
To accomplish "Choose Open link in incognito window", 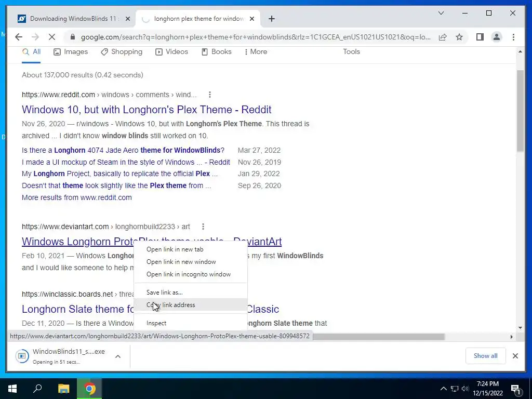I will pos(190,274).
